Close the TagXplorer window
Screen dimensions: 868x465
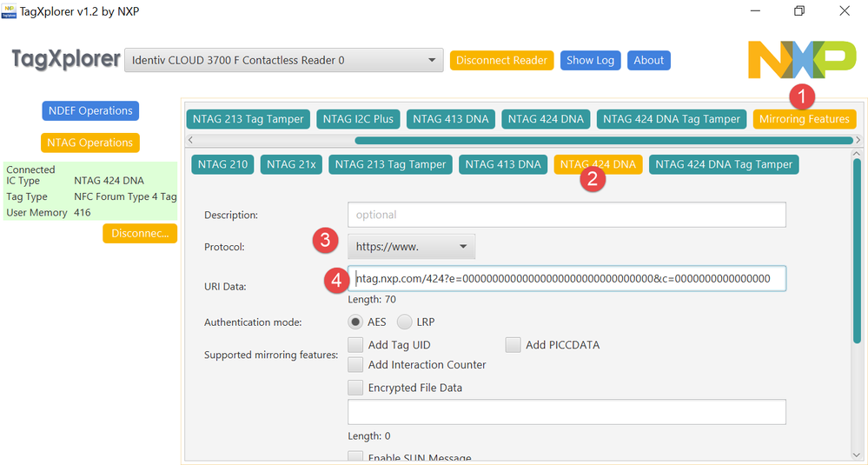click(x=845, y=11)
